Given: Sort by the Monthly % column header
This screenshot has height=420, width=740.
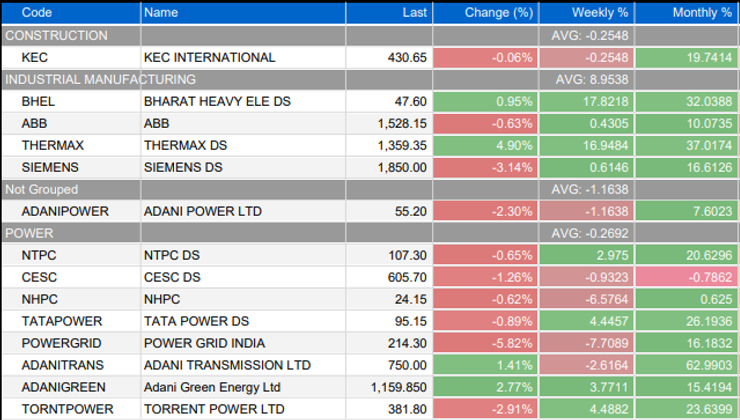Looking at the screenshot, I should [x=687, y=13].
